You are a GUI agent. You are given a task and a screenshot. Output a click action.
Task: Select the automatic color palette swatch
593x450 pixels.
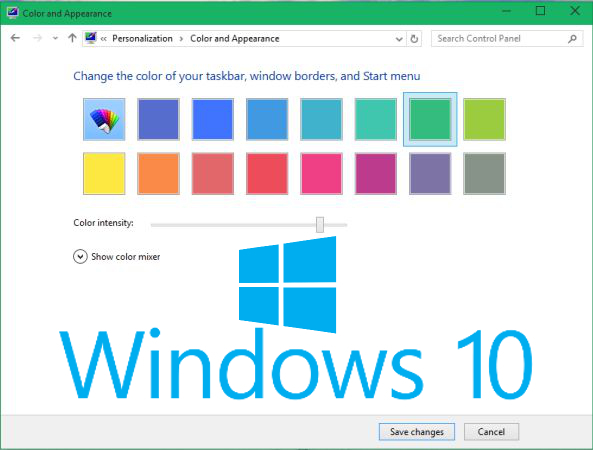(x=104, y=119)
